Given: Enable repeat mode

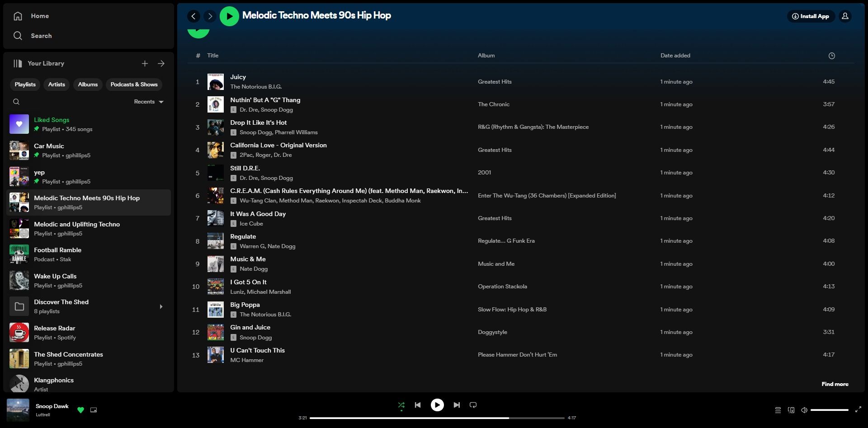Looking at the screenshot, I should [x=472, y=405].
